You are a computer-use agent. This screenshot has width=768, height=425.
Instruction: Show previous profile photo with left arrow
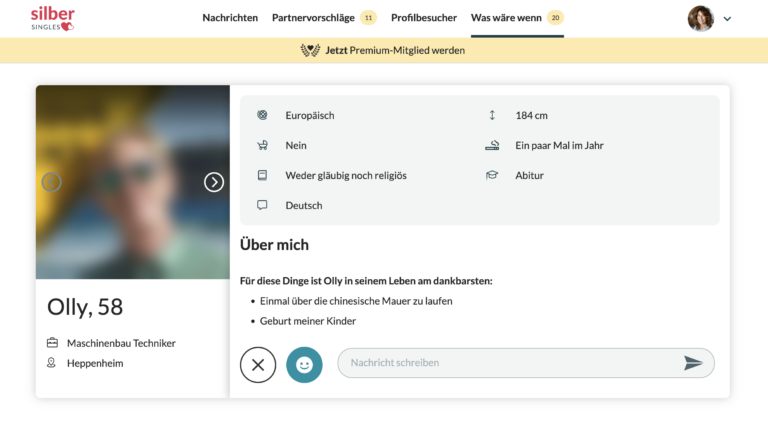coord(51,182)
